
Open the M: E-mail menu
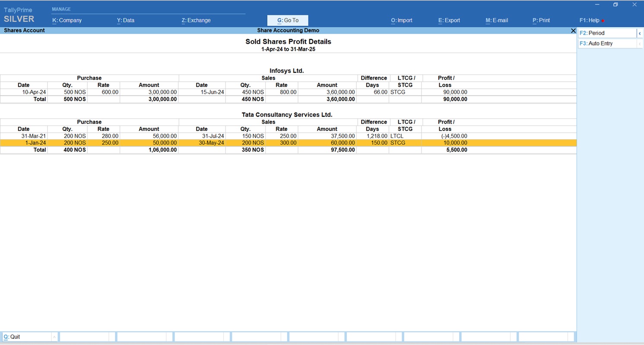pos(497,20)
